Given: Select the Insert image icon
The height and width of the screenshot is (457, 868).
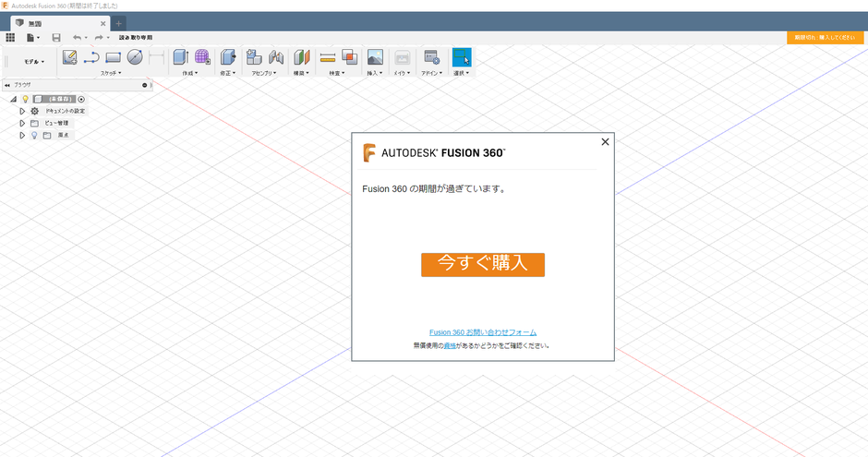Looking at the screenshot, I should (x=375, y=57).
